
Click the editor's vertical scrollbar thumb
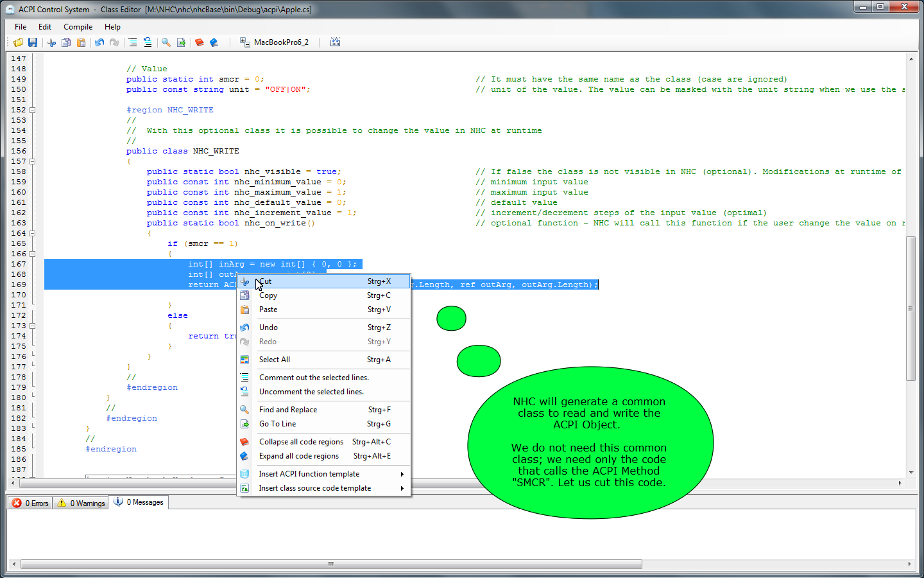(x=911, y=308)
